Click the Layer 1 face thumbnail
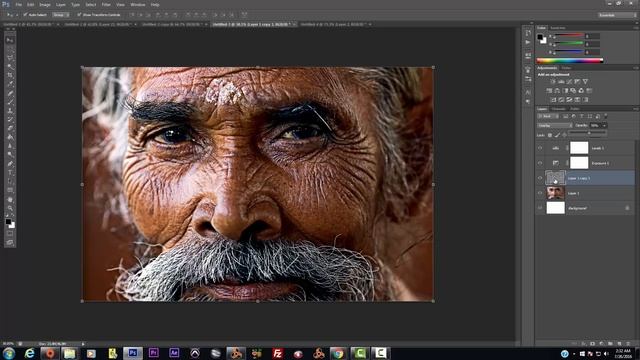The width and height of the screenshot is (640, 360). pyautogui.click(x=556, y=193)
